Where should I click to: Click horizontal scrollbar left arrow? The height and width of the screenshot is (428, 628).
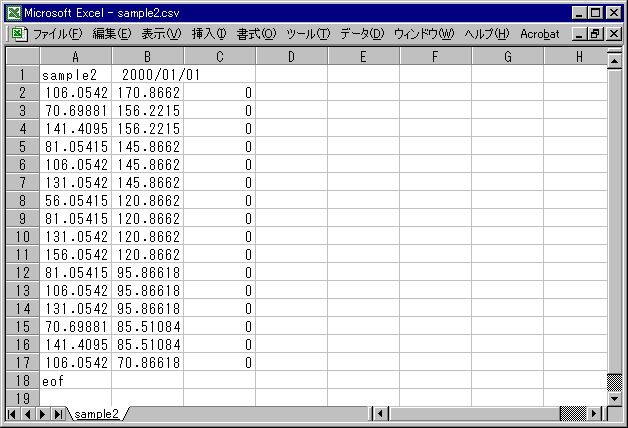click(x=380, y=414)
